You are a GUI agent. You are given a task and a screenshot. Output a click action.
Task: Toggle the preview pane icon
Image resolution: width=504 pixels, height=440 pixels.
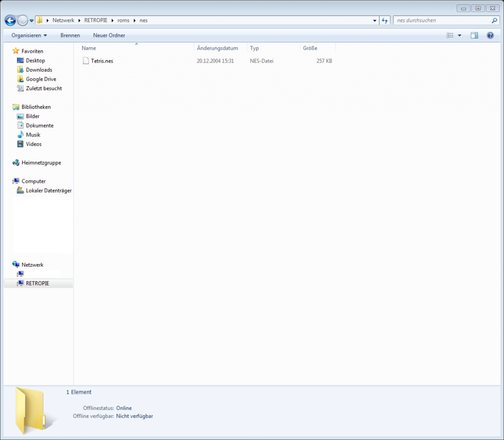coord(474,35)
